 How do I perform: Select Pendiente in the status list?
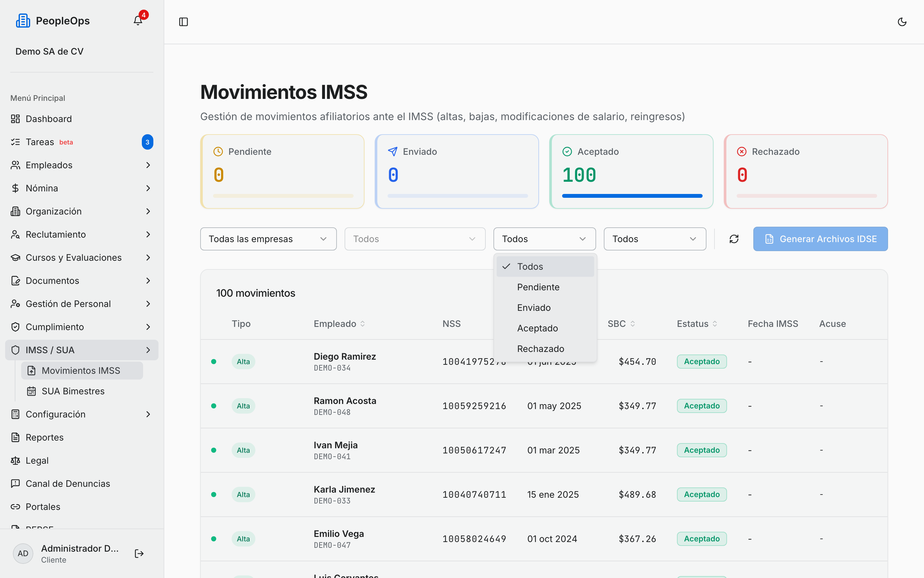545,287
